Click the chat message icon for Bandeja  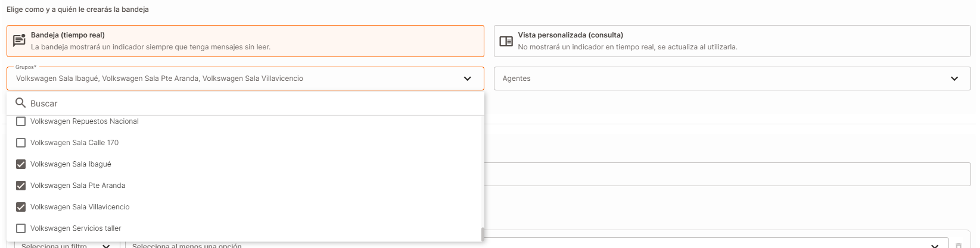pos(19,40)
